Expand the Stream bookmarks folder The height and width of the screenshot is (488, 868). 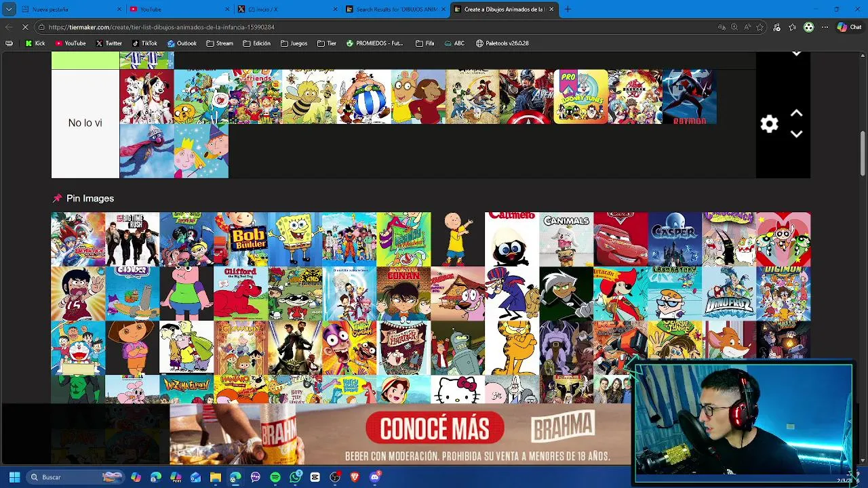point(220,43)
